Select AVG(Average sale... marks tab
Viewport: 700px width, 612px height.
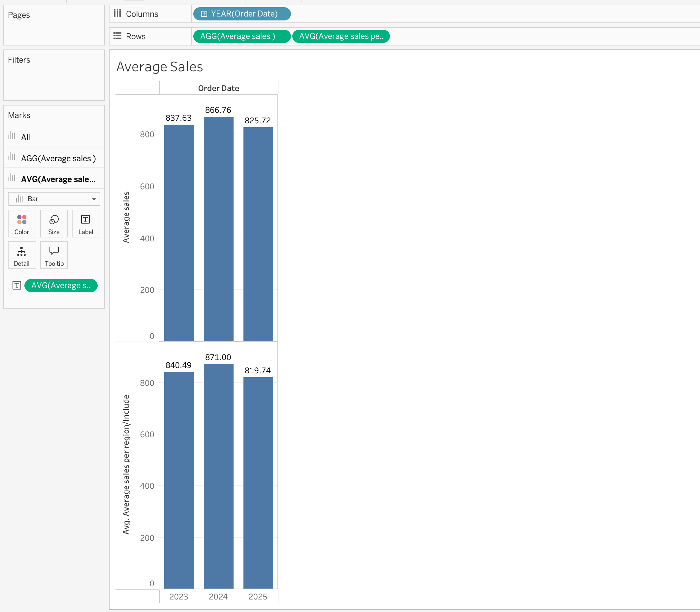[58, 179]
